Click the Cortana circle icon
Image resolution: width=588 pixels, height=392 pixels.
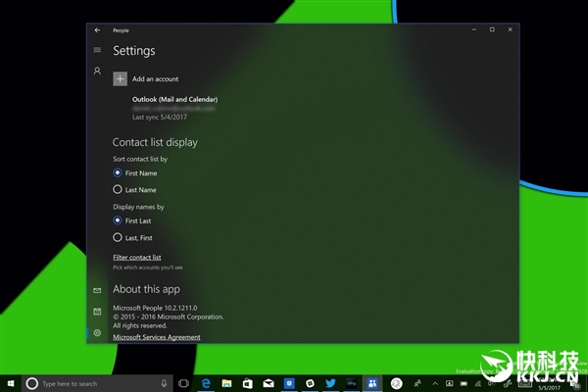tap(32, 383)
